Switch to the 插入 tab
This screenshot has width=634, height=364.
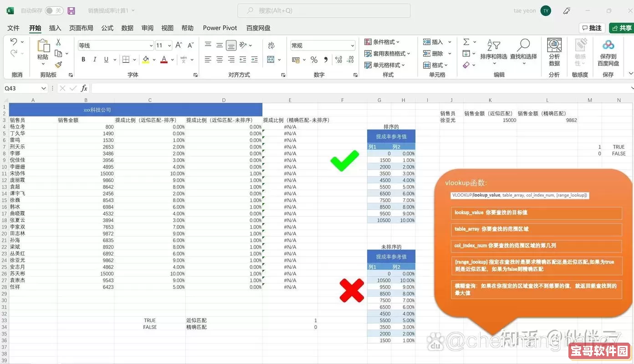[55, 28]
